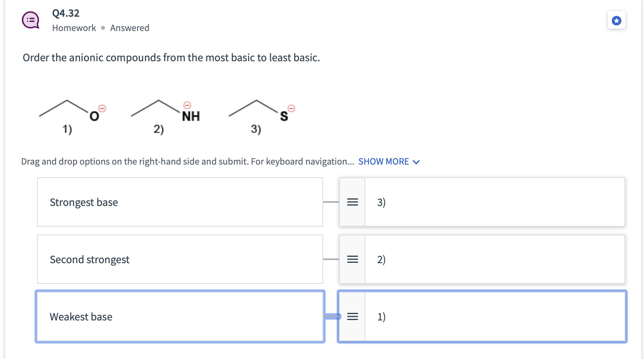
Task: Click the discussion chat bubble icon
Action: (31, 20)
